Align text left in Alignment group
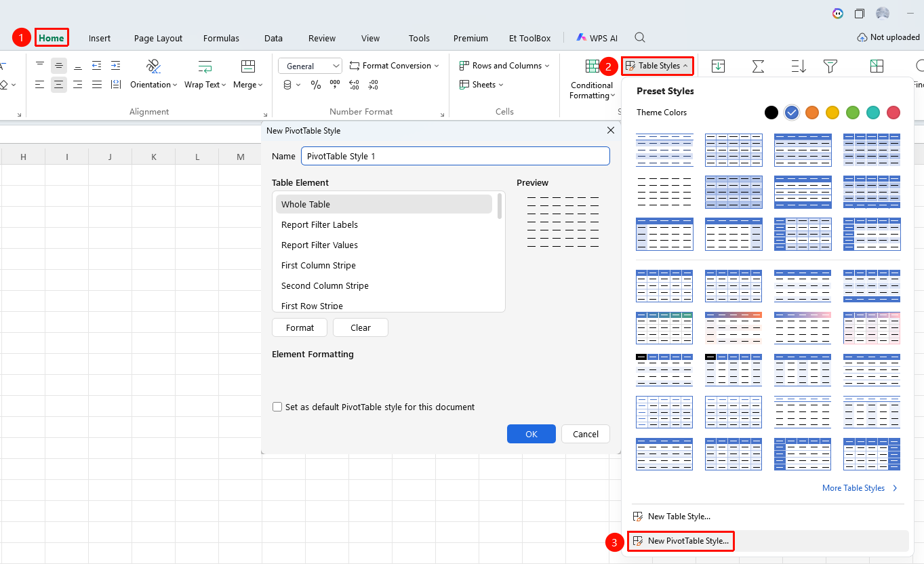This screenshot has height=564, width=924. [x=40, y=85]
